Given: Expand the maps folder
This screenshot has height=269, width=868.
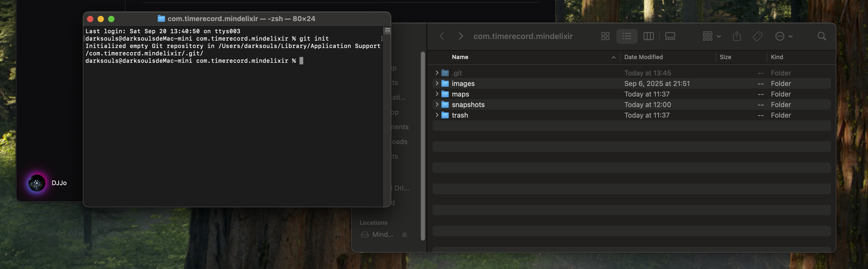Looking at the screenshot, I should coord(437,94).
